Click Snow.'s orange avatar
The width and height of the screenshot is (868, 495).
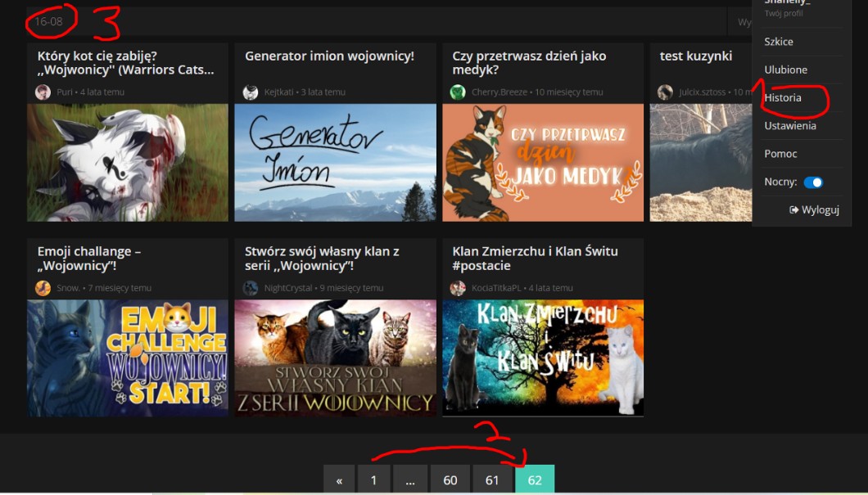[x=43, y=288]
